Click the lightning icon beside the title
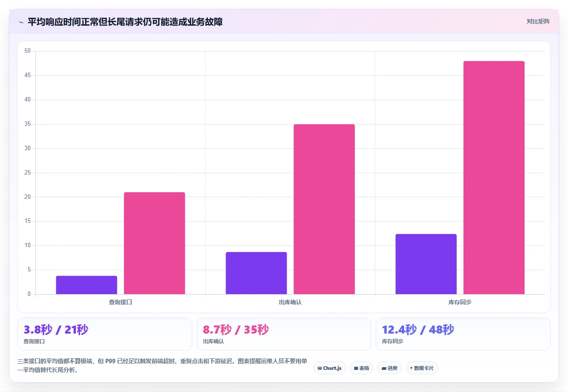The height and width of the screenshot is (392, 568). 21,22
